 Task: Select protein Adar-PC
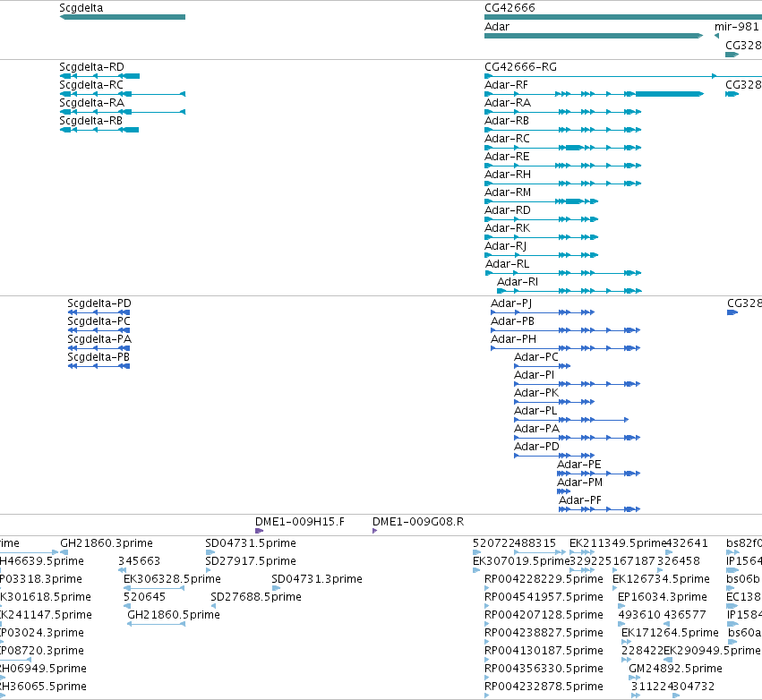pyautogui.click(x=543, y=366)
